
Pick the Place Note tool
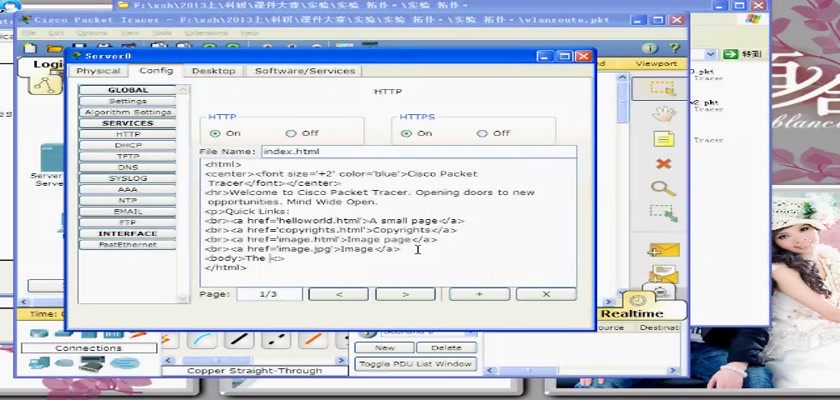coord(664,139)
